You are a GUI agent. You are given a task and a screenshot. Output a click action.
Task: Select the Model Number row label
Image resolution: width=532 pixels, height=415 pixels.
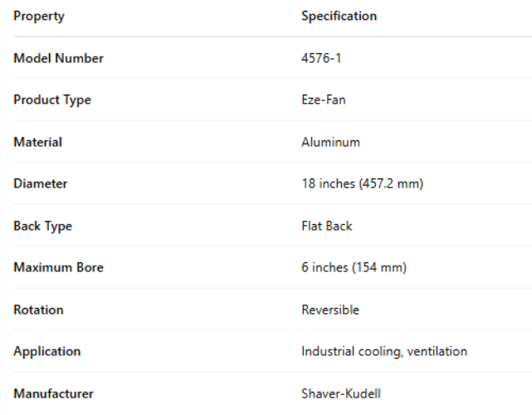(58, 58)
